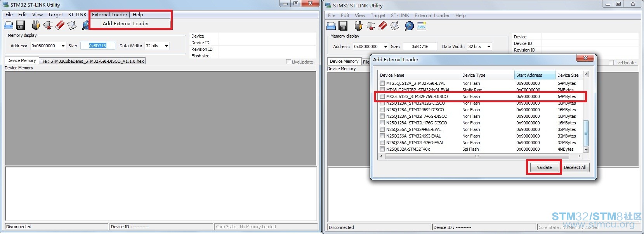Click Size field 0xBD716 in left window
Viewport: 644px width, 234px height.
coord(98,46)
